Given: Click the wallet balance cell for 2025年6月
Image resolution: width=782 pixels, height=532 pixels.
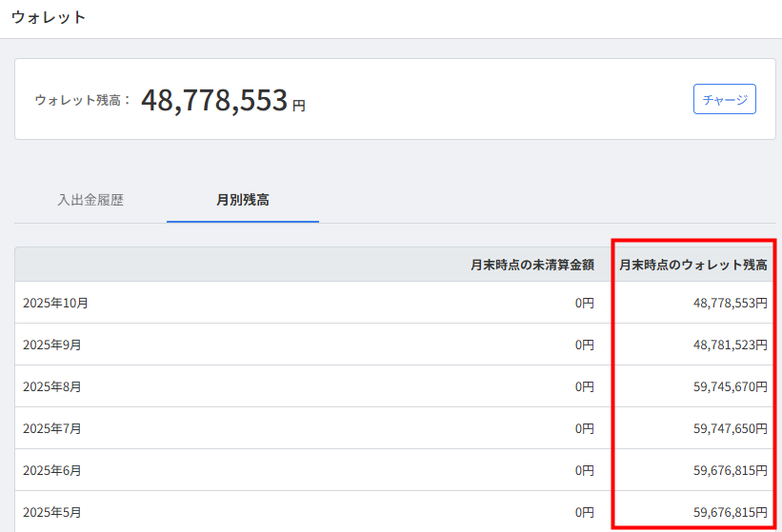Looking at the screenshot, I should point(730,471).
